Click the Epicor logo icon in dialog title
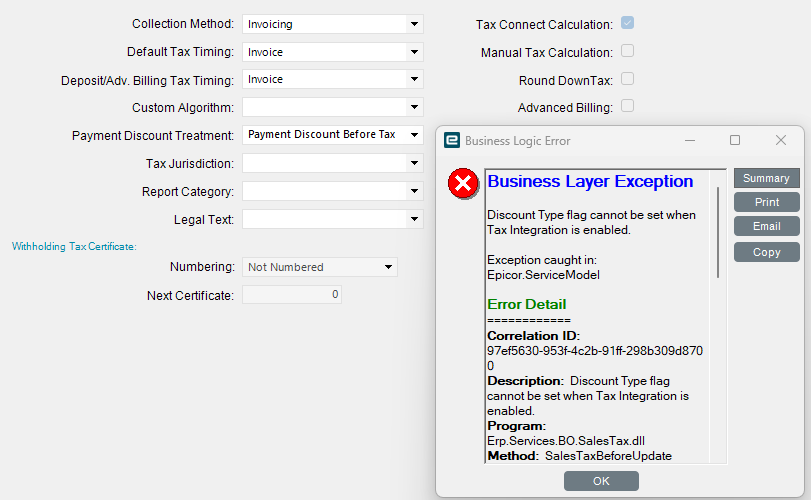The width and height of the screenshot is (811, 500). click(x=452, y=140)
